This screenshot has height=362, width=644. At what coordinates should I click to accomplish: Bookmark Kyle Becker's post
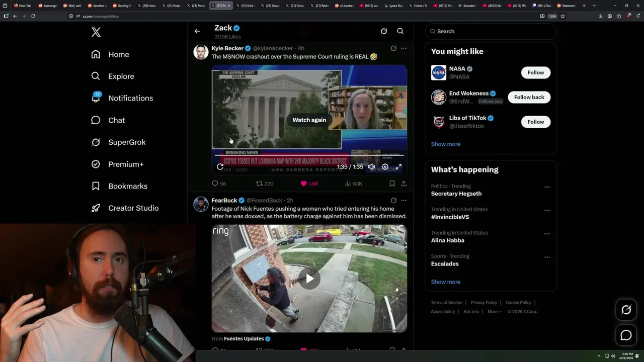coord(392,184)
